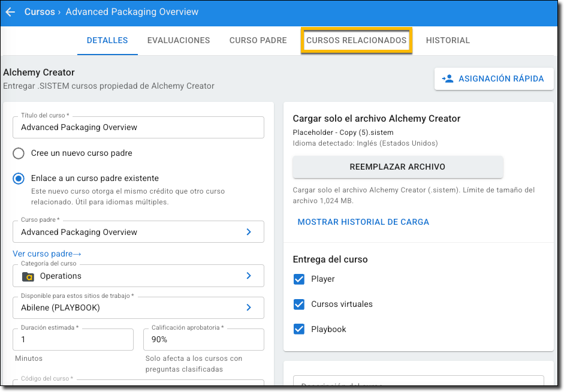Click 'Solo afecta a los cursos con preguntas clasificadas' text

194,364
